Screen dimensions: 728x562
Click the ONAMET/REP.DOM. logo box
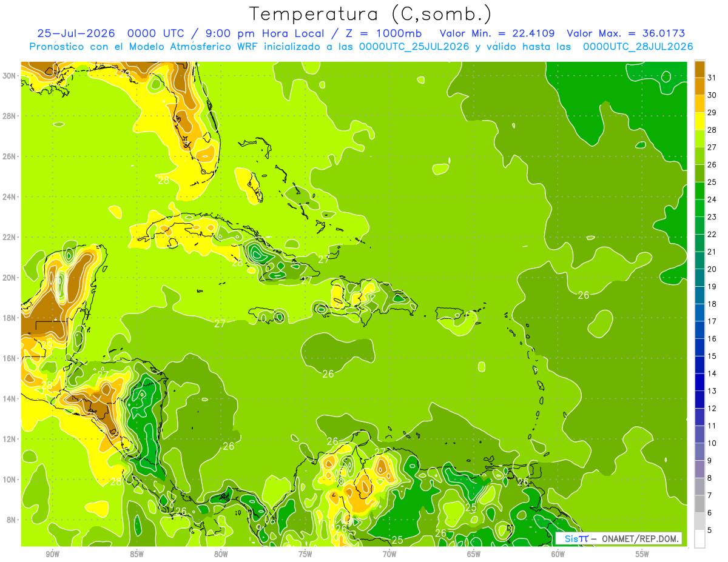click(x=618, y=538)
